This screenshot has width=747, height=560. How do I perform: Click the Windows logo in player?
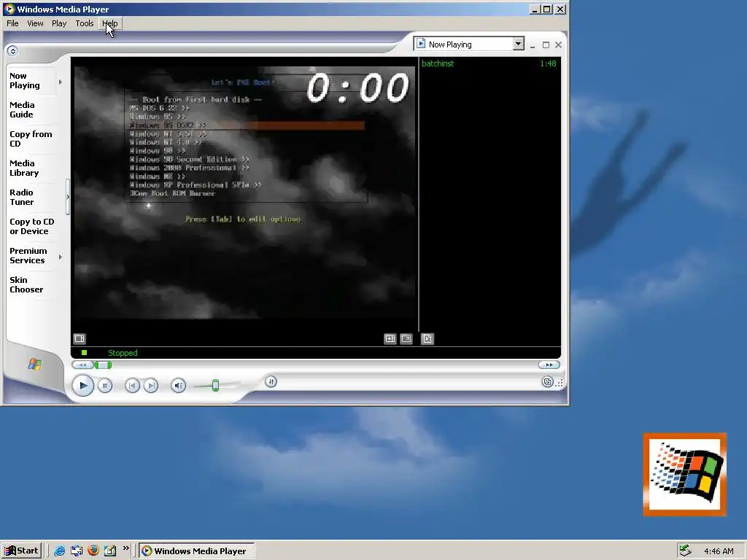point(35,365)
